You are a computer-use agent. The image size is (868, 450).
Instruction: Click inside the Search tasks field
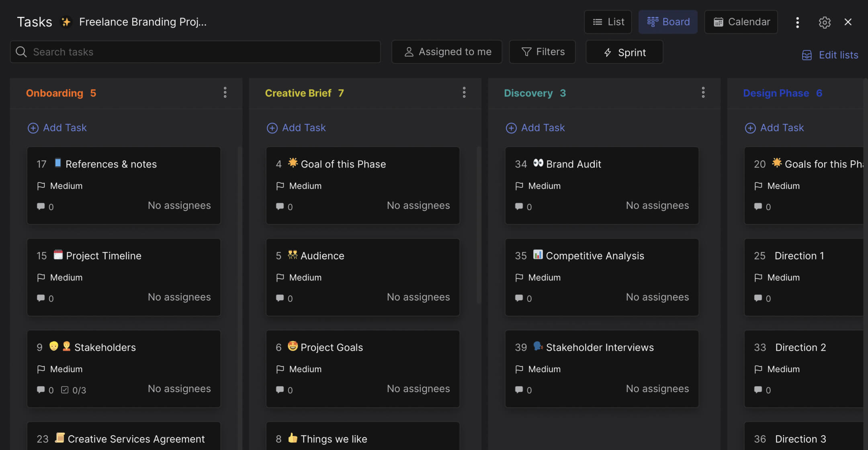coord(161,52)
